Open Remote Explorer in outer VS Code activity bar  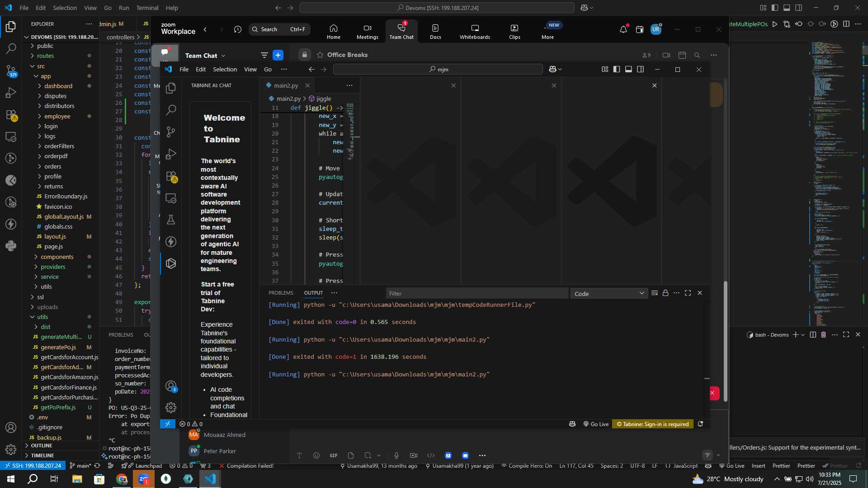click(11, 136)
